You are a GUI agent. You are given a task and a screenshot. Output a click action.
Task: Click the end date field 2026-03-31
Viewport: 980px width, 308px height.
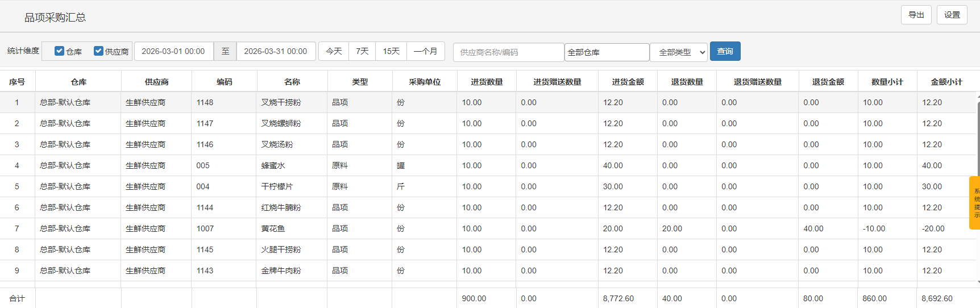pyautogui.click(x=276, y=51)
